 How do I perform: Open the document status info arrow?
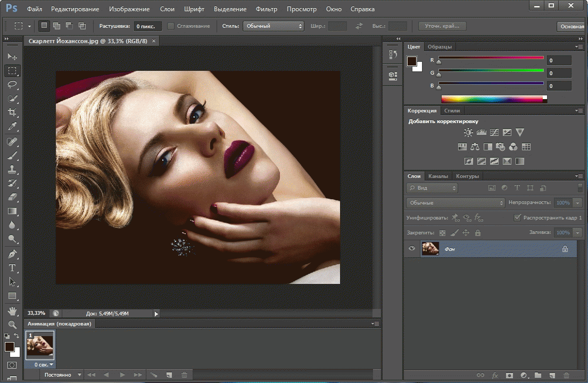tap(156, 314)
